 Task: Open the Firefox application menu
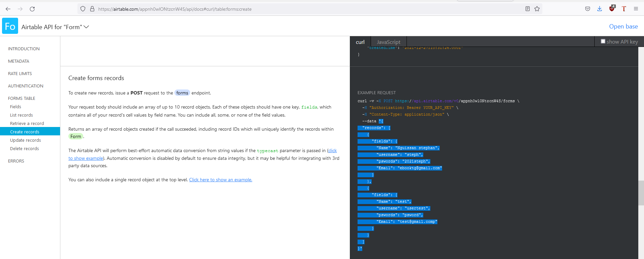pos(636,9)
